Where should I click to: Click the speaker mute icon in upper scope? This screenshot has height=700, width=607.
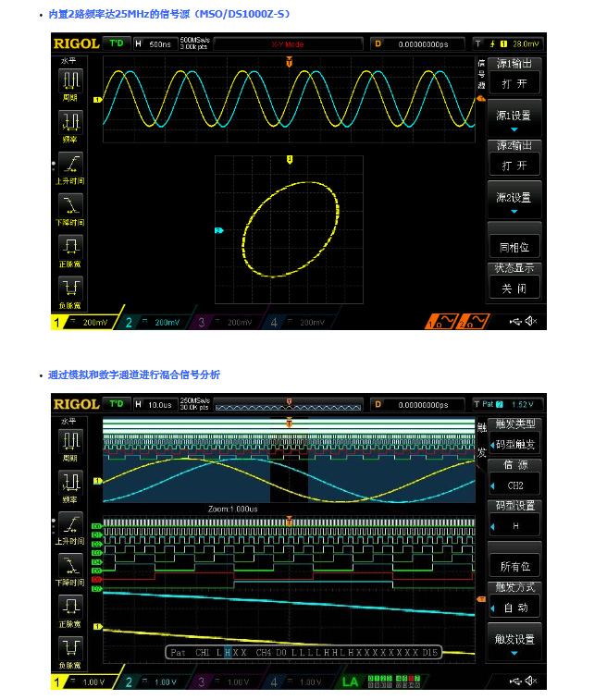click(530, 321)
